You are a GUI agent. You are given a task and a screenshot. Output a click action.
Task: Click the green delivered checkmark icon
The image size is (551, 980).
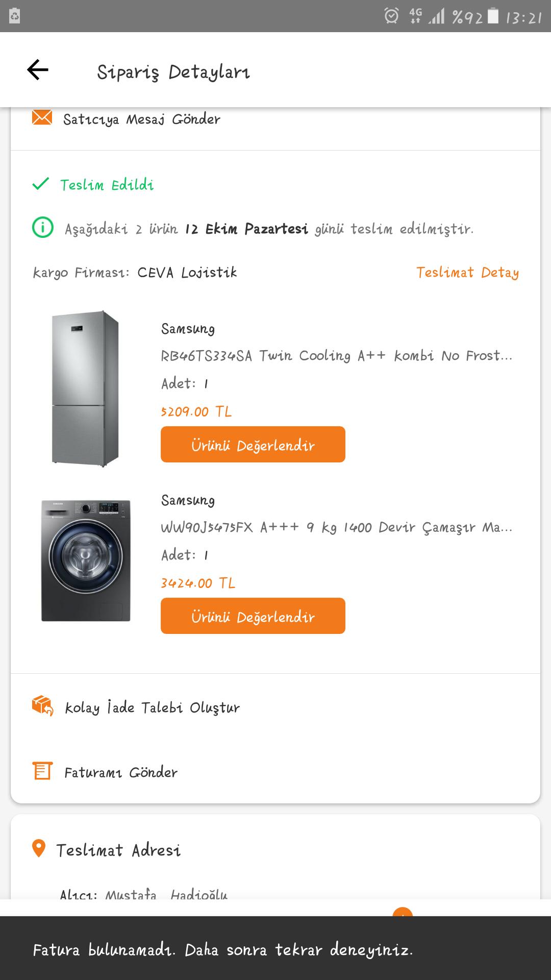pos(40,184)
